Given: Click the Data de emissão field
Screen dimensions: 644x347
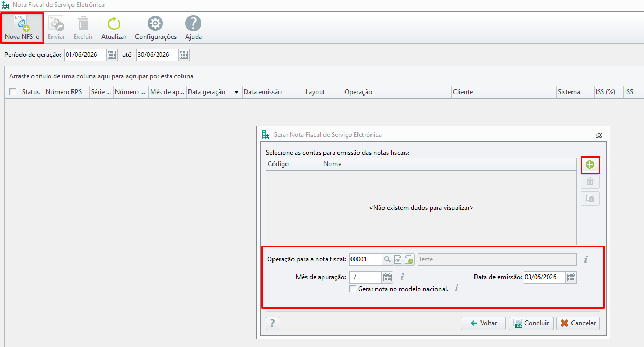Looking at the screenshot, I should [544, 277].
